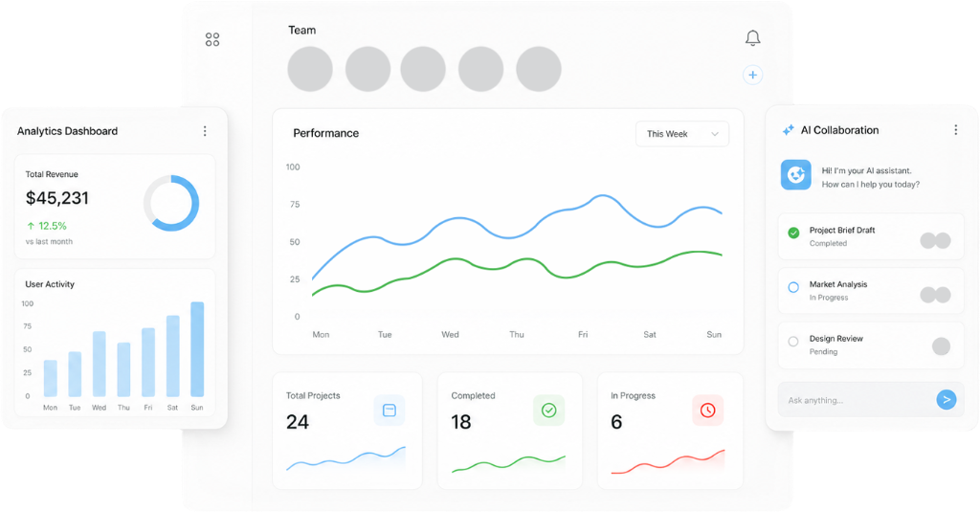Toggle Project Brief Draft completed check
Viewport: 980px width, 512px height.
[793, 233]
